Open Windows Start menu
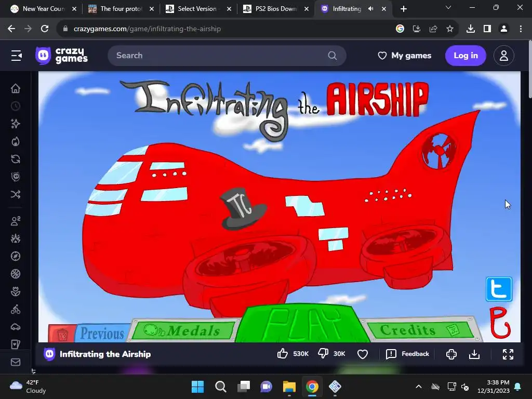The height and width of the screenshot is (399, 532). pos(198,387)
